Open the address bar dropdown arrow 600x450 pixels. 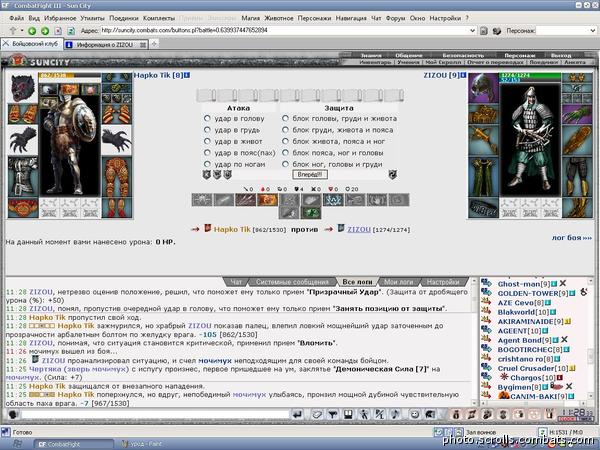click(x=473, y=31)
